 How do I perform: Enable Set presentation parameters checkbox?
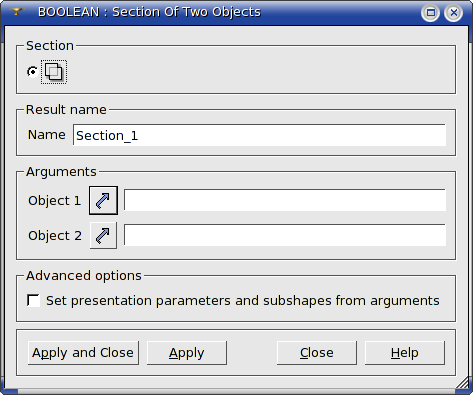pyautogui.click(x=33, y=300)
